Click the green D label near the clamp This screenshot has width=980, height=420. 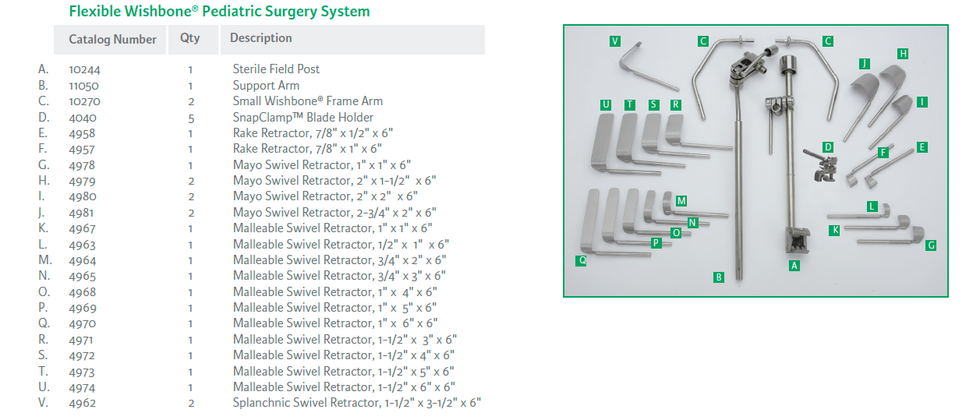click(828, 146)
